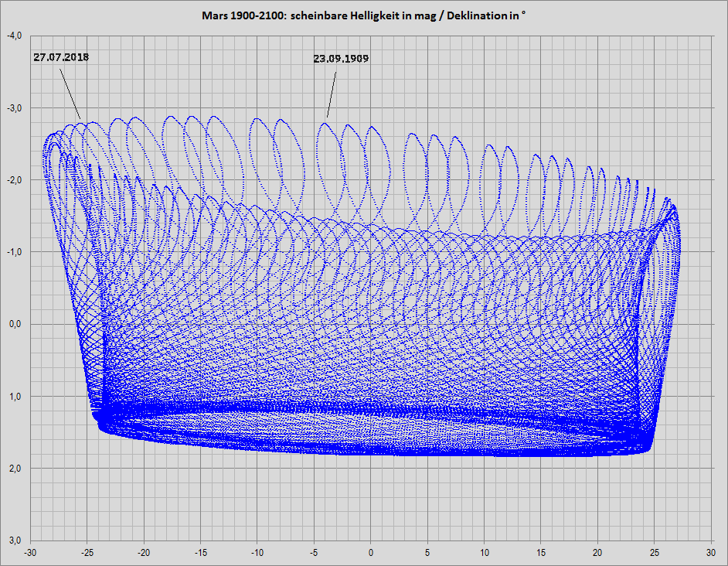Pick the y-axis label 1,0
The height and width of the screenshot is (566, 728).
pos(17,397)
